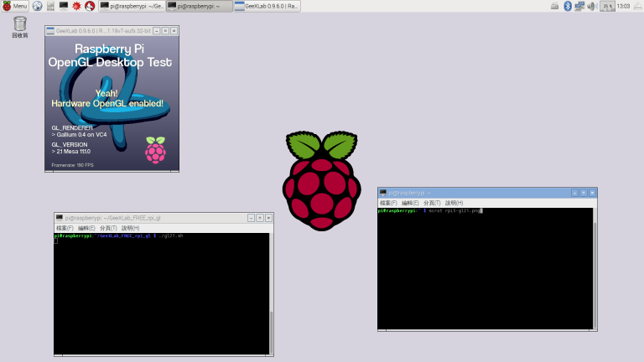The width and height of the screenshot is (644, 362).
Task: Switch to GeeXLab 0.9.6.0 taskbar entry
Action: (x=267, y=6)
